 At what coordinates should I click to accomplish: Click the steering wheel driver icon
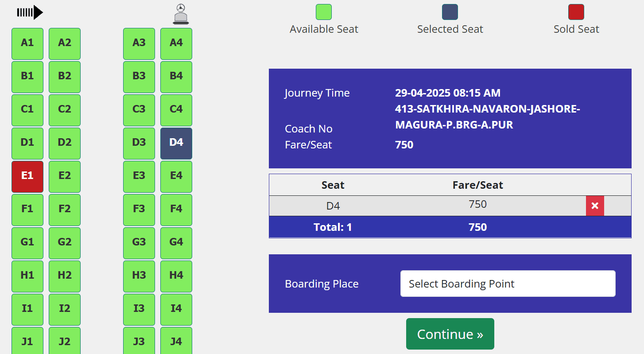click(181, 14)
